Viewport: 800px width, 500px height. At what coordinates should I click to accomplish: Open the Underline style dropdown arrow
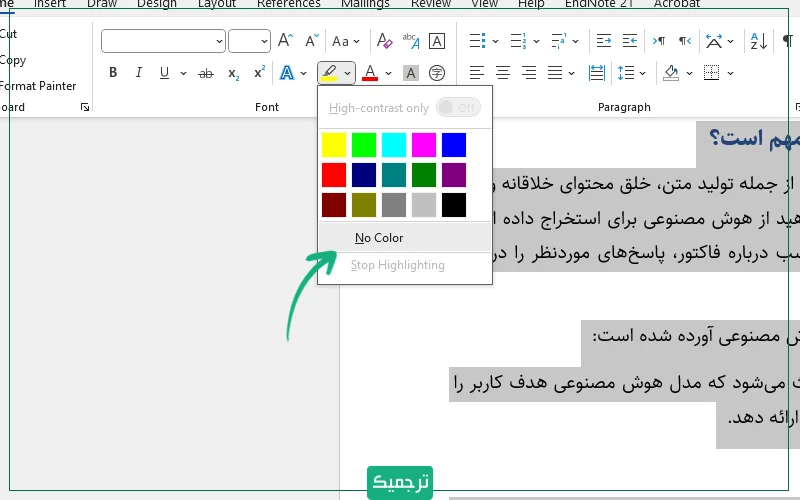[x=182, y=73]
